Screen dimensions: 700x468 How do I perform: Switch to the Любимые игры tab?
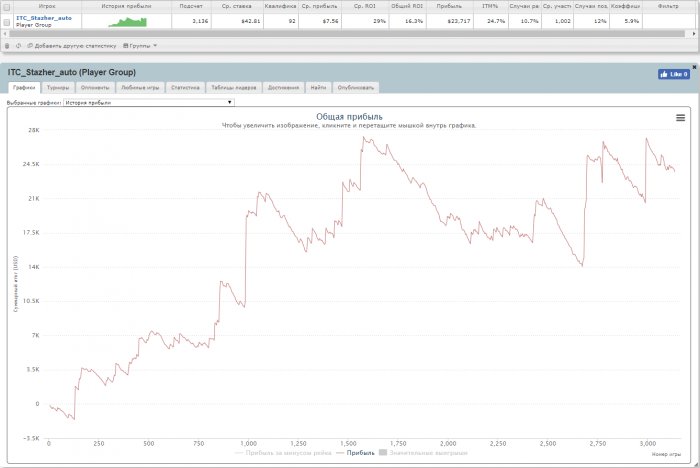click(140, 88)
